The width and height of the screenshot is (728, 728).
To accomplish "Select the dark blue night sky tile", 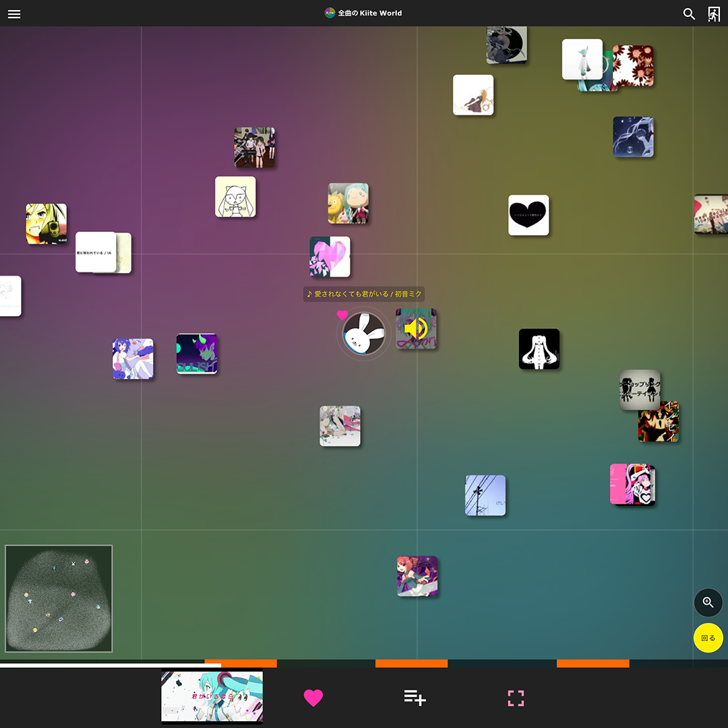I will pyautogui.click(x=633, y=137).
